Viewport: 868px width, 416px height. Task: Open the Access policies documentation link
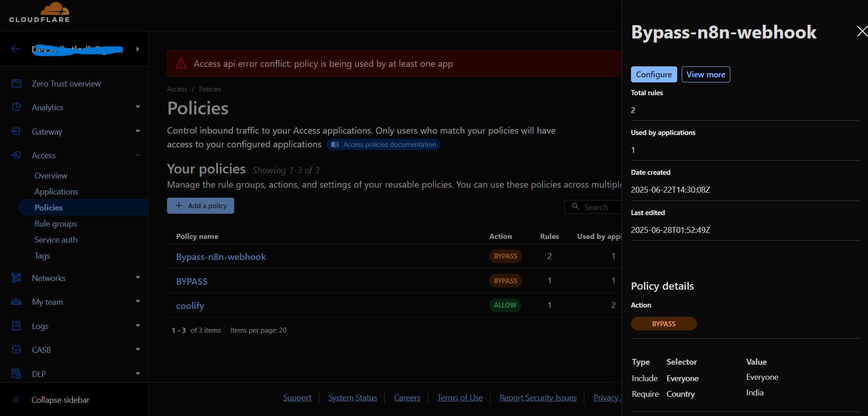coord(383,145)
